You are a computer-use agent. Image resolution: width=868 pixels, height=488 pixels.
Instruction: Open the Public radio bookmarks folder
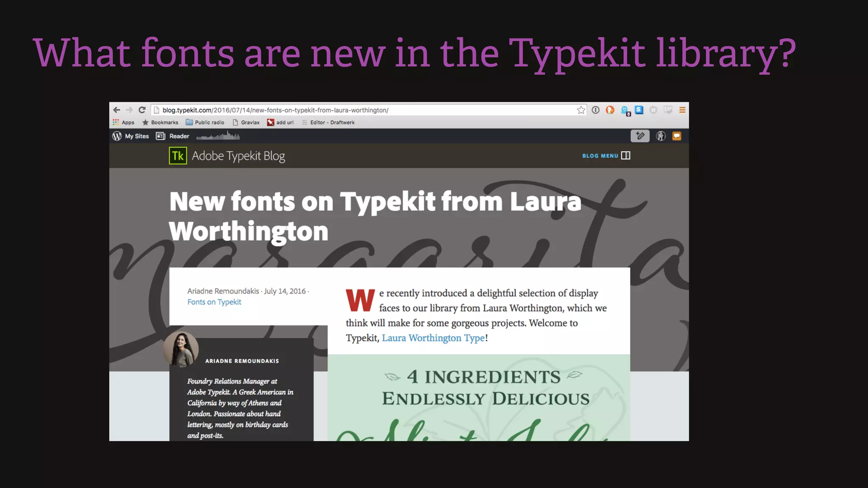[x=205, y=122]
